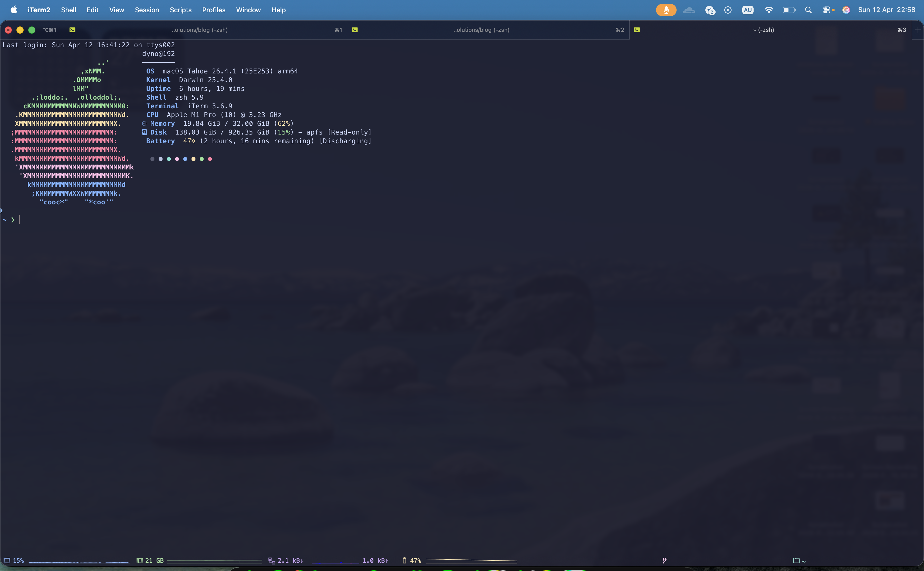Image resolution: width=924 pixels, height=571 pixels.
Task: Click the CPU usage status bar icon
Action: (x=7, y=560)
